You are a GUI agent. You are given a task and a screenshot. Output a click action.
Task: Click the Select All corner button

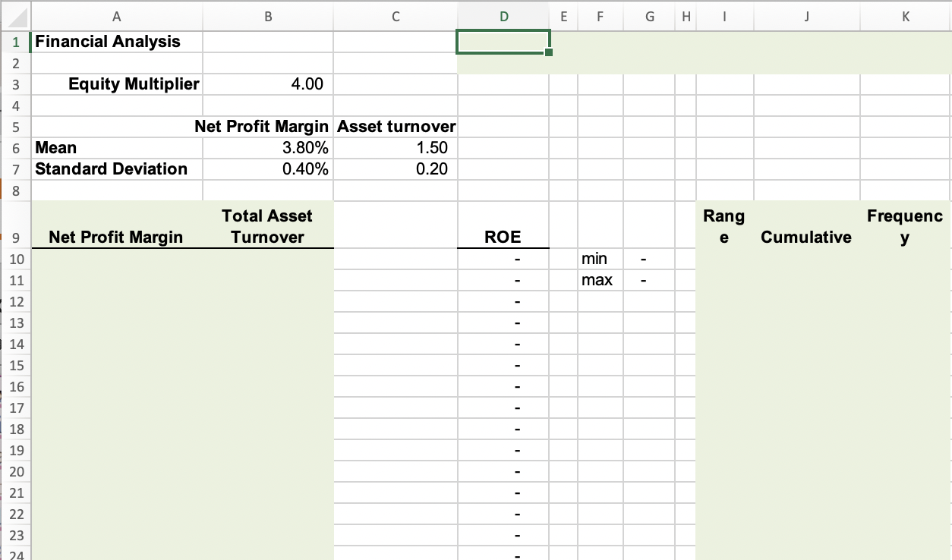[x=16, y=15]
